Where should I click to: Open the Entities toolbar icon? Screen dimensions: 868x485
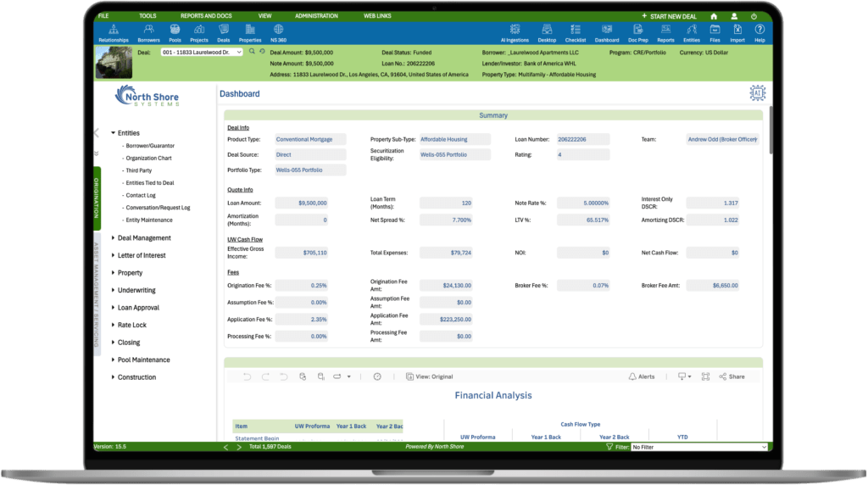(x=692, y=33)
